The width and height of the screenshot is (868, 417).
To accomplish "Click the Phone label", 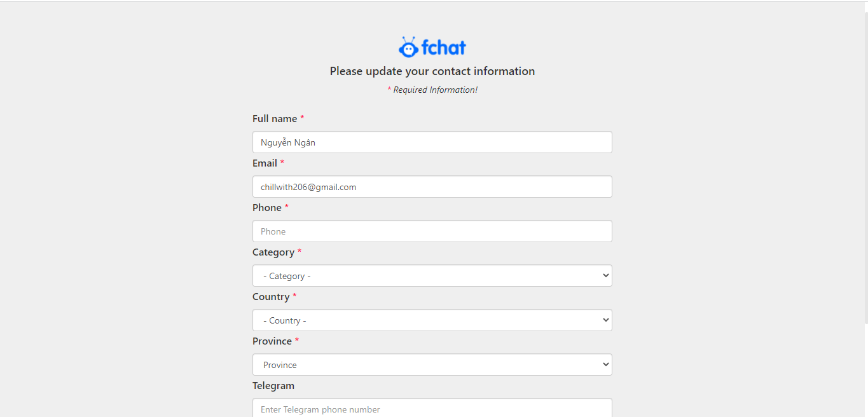I will [267, 208].
